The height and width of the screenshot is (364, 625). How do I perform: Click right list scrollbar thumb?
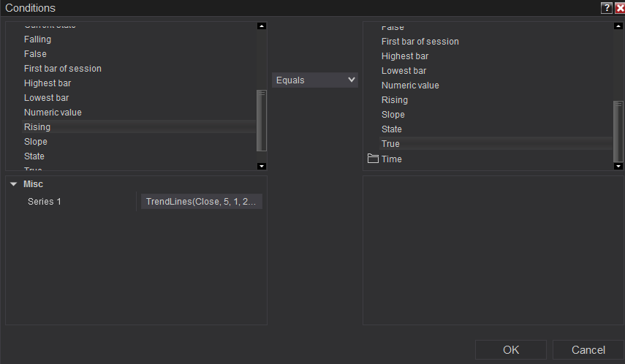click(x=618, y=130)
